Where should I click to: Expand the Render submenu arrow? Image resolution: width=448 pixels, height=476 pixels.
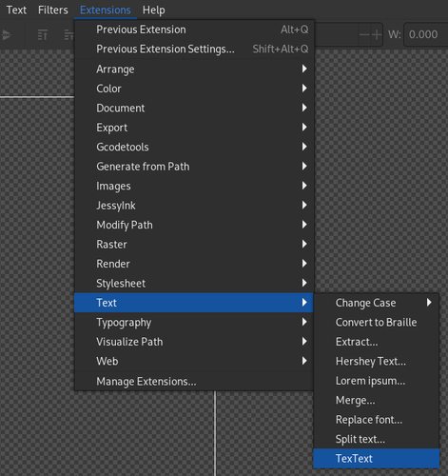coord(304,264)
